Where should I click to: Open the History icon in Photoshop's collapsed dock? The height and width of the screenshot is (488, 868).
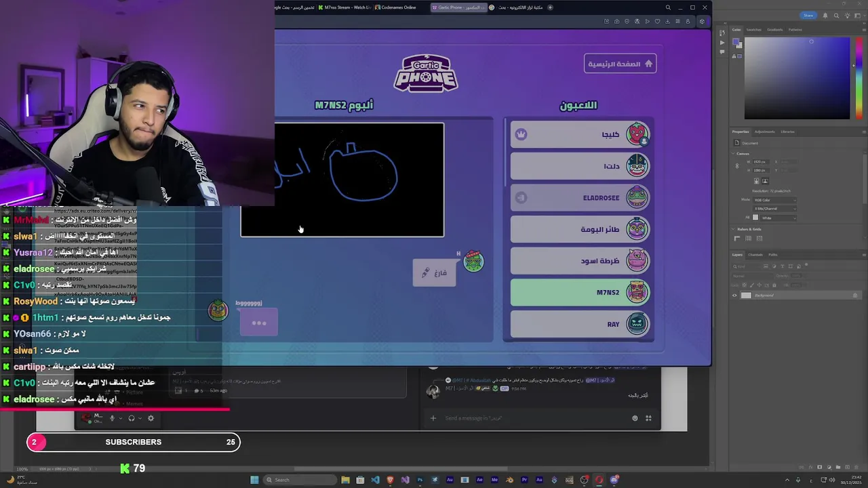click(x=722, y=33)
